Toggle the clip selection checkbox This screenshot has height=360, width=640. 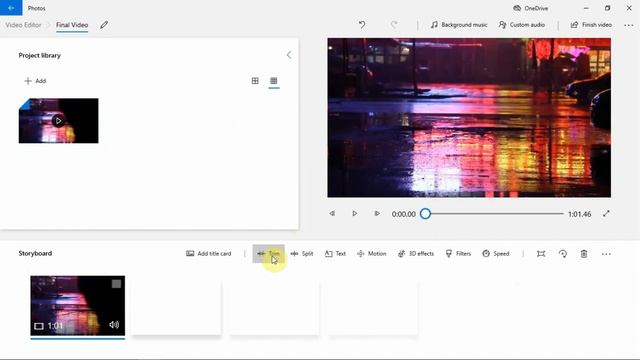click(116, 284)
